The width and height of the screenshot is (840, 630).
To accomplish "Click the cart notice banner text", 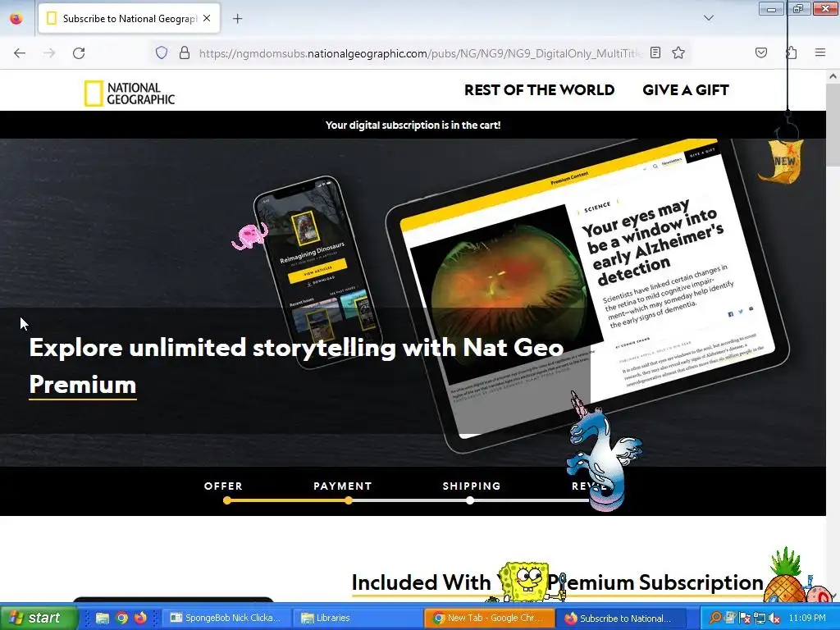I will (413, 125).
